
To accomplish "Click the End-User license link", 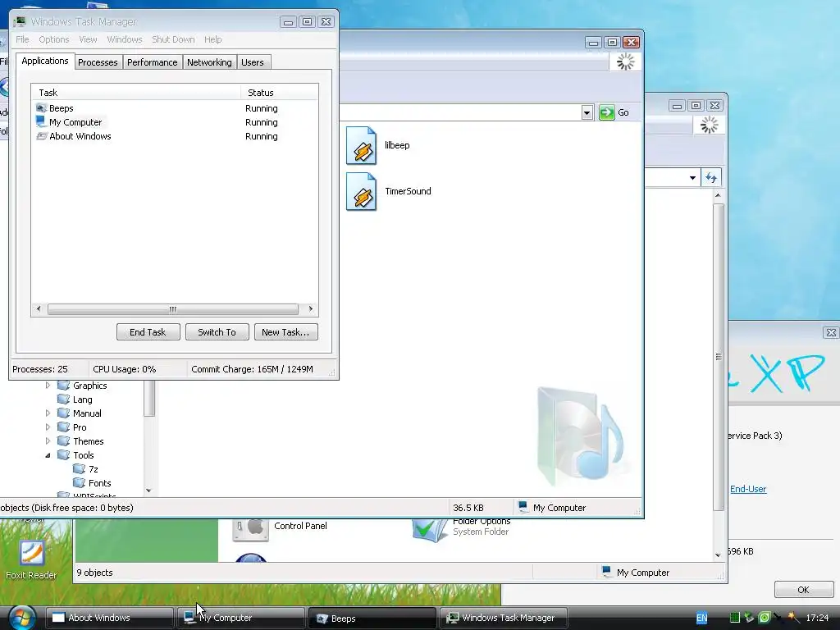I will pyautogui.click(x=748, y=489).
